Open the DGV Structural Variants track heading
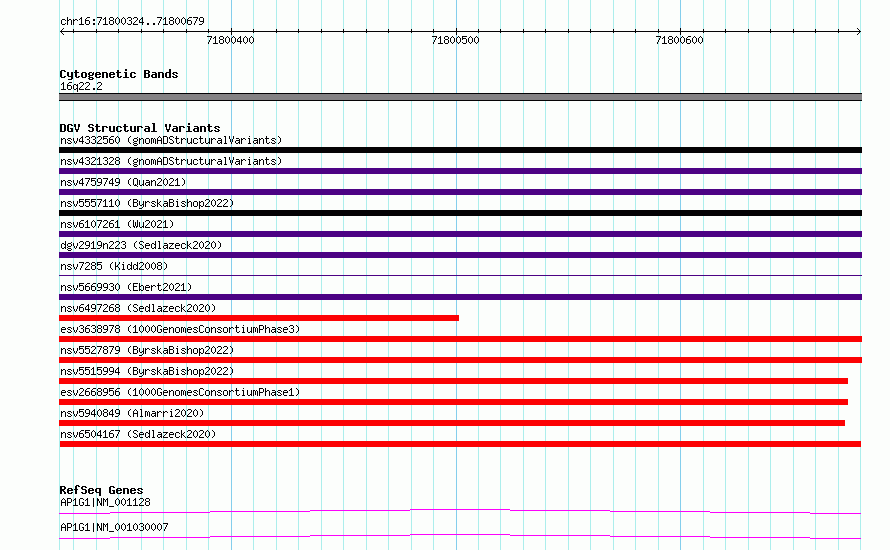This screenshot has height=550, width=890. pyautogui.click(x=140, y=128)
